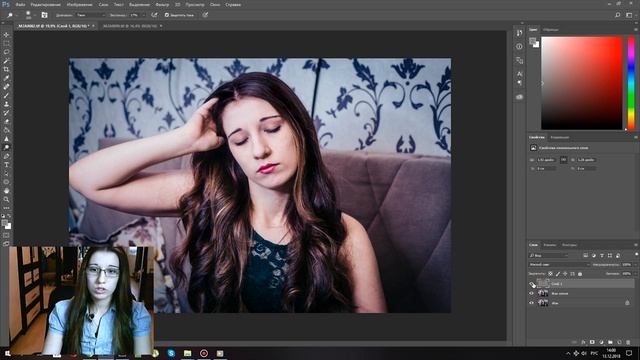Select the Eyedropper tool

(x=6, y=78)
